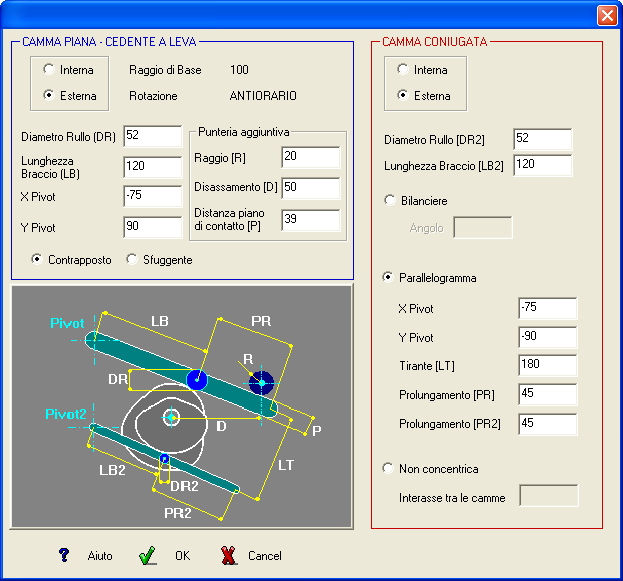Screen dimensions: 623x581
Task: Click the dark blue R follower circle in the diagram
Action: (x=261, y=383)
